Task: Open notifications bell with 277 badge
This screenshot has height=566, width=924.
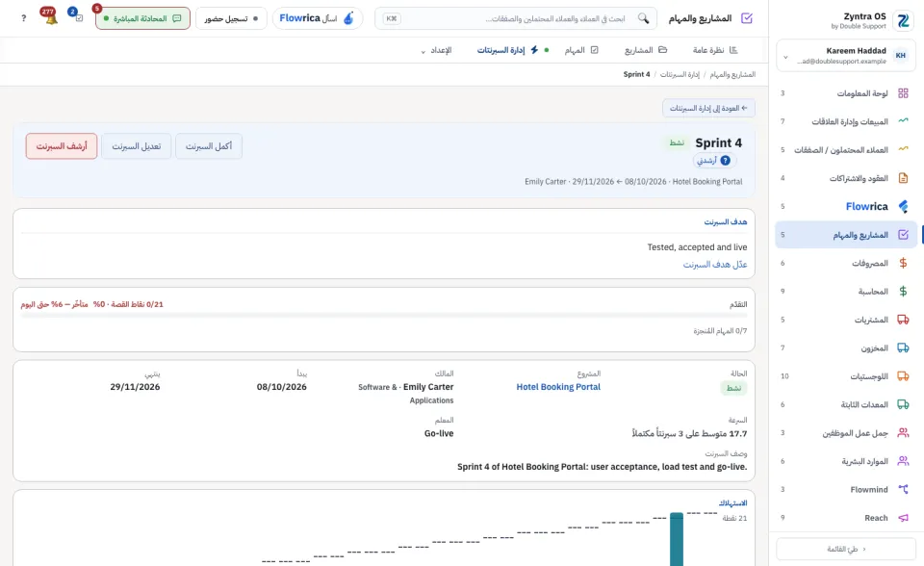Action: click(x=50, y=16)
